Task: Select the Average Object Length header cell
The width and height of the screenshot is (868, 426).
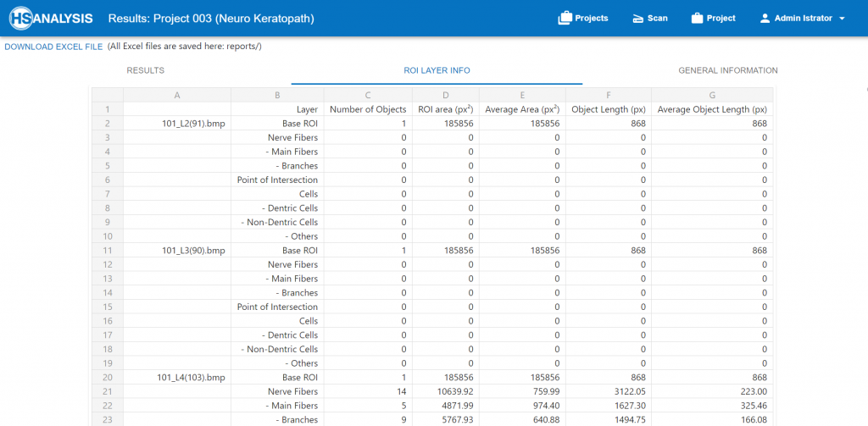Action: 712,109
